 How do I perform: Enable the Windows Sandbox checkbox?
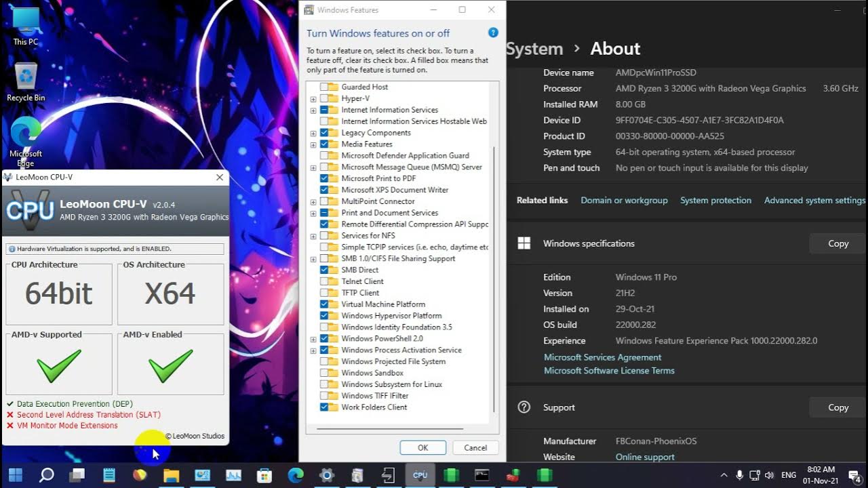click(324, 373)
